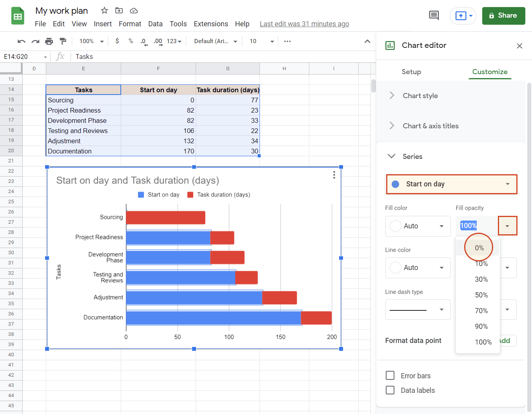Open the Fill color Auto picker
The width and height of the screenshot is (532, 414).
[x=418, y=226]
